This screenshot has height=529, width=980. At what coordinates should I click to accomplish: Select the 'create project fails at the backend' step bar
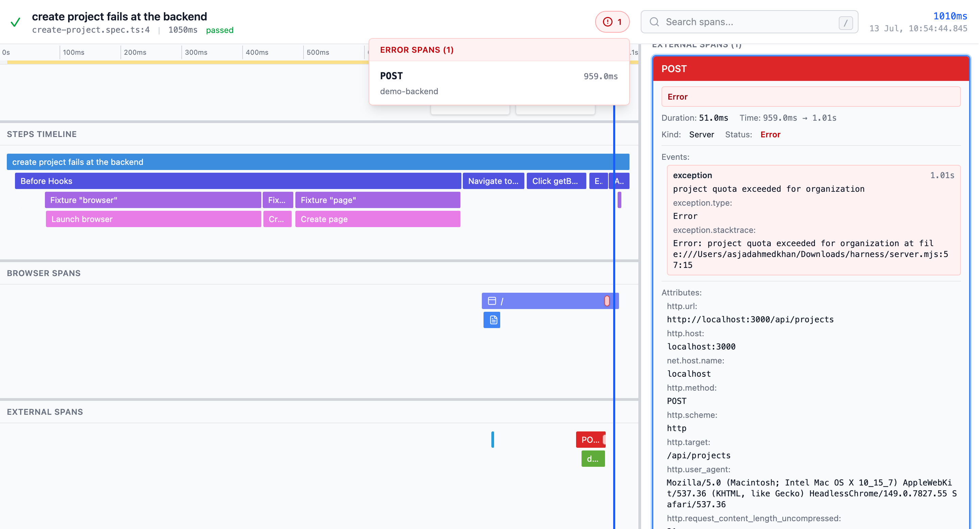coord(318,162)
